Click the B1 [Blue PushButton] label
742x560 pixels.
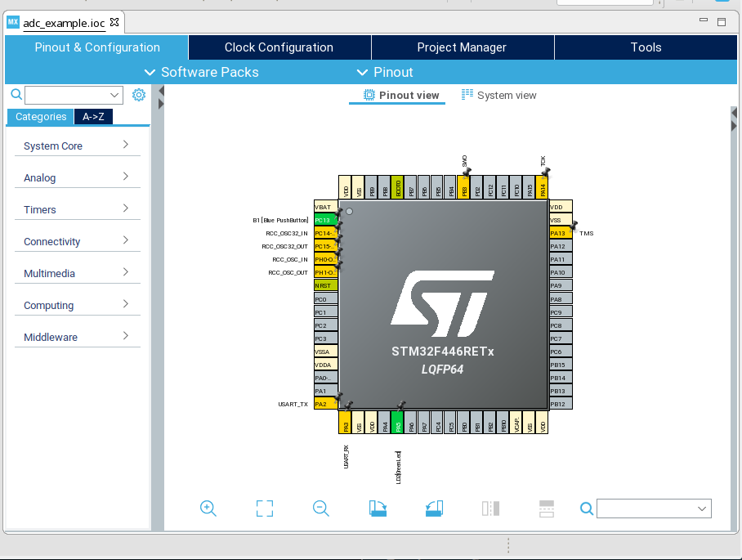point(280,220)
